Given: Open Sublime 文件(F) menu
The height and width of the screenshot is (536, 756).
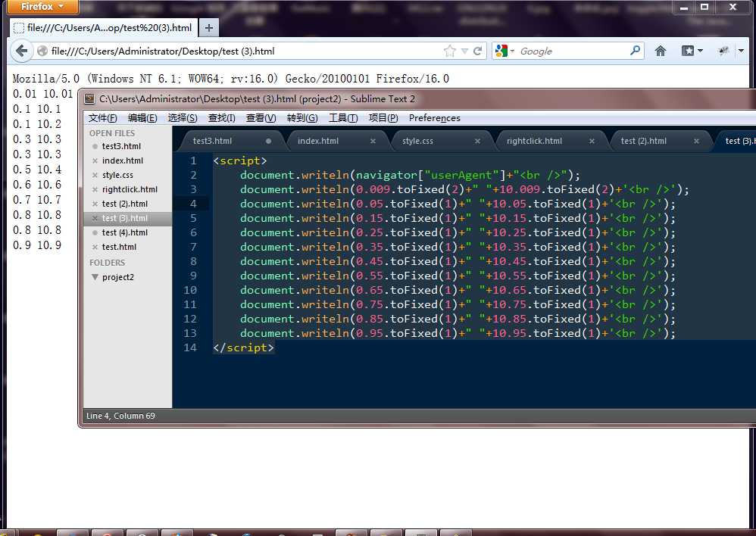Looking at the screenshot, I should coord(102,118).
